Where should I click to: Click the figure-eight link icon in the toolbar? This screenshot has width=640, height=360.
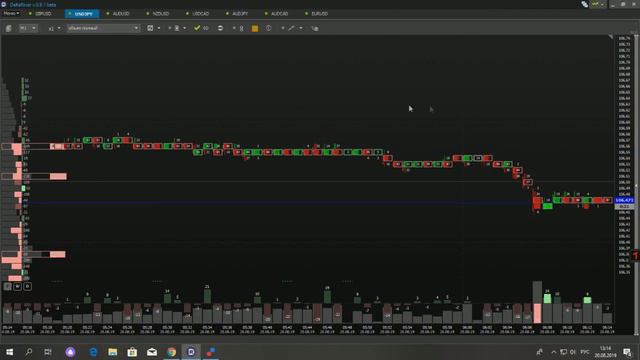coord(242,29)
